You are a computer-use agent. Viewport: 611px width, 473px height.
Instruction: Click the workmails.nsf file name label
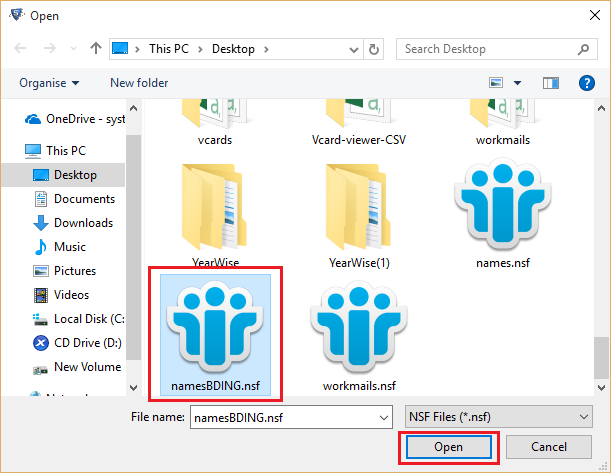click(x=359, y=386)
